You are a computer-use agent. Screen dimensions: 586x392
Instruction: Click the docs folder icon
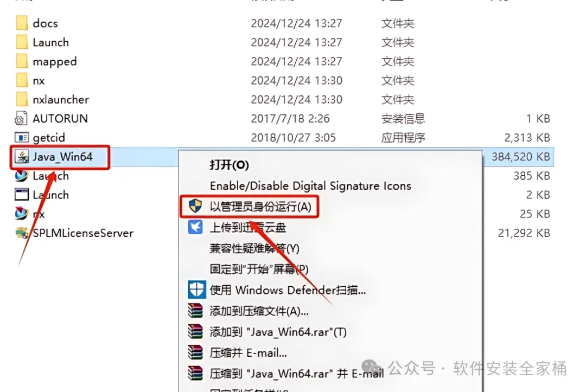(22, 23)
